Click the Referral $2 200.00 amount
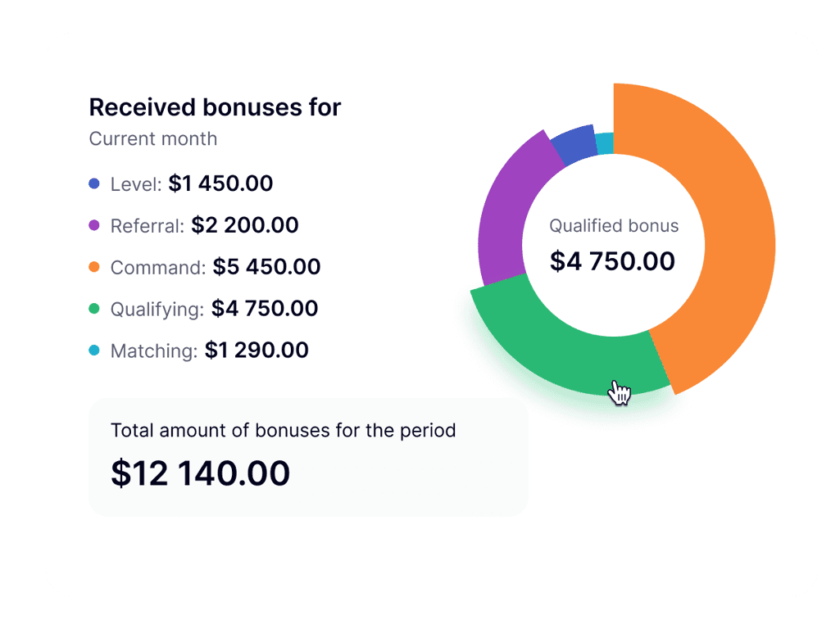840x629 pixels. point(245,225)
